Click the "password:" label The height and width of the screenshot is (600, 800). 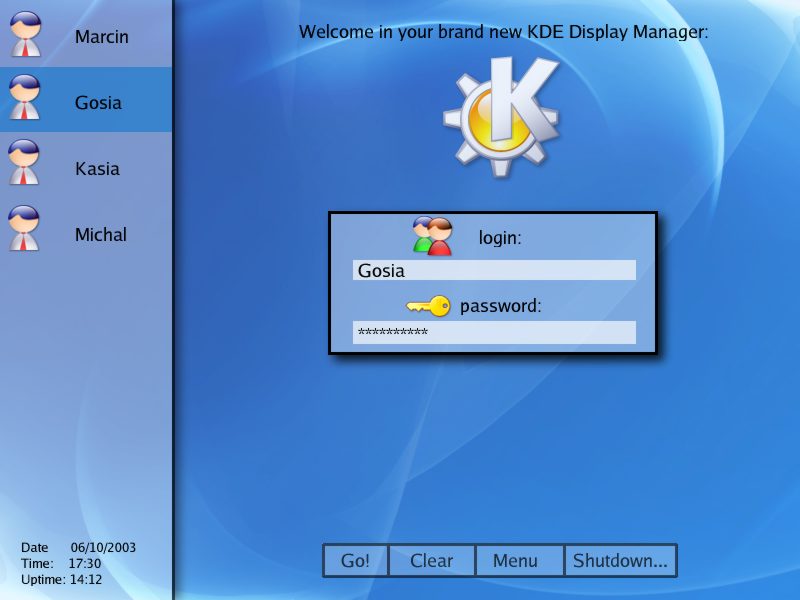(501, 306)
